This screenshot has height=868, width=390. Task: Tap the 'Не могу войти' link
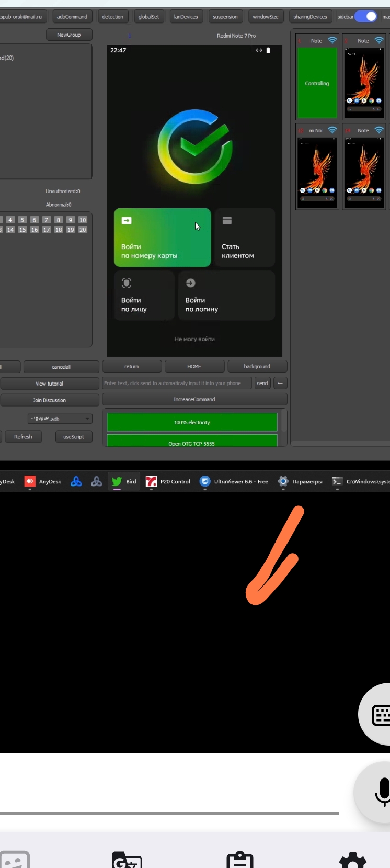194,339
